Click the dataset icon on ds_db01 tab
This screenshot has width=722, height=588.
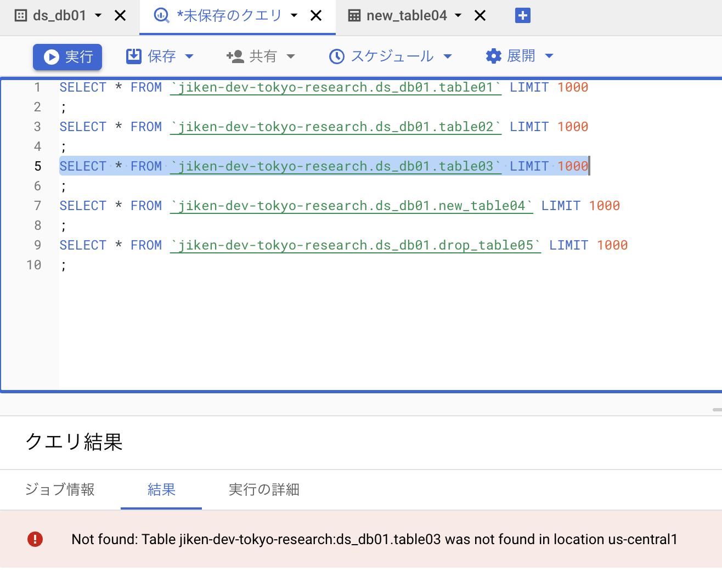(21, 15)
